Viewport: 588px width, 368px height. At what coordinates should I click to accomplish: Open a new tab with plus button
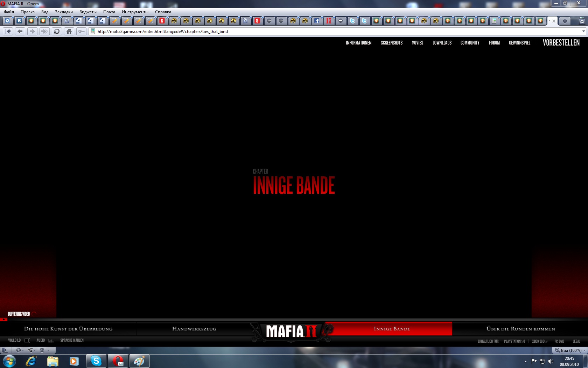pos(565,21)
